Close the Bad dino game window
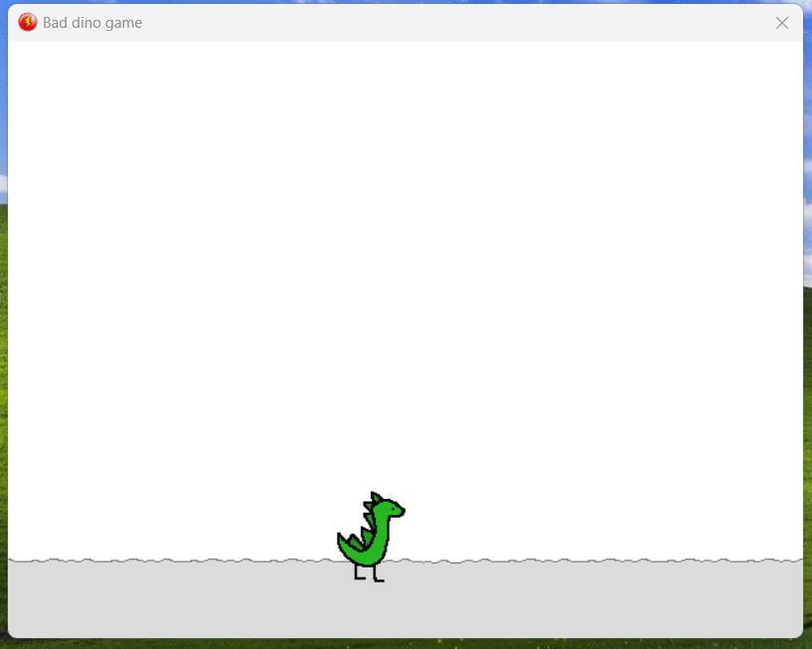This screenshot has height=649, width=812. 782,23
